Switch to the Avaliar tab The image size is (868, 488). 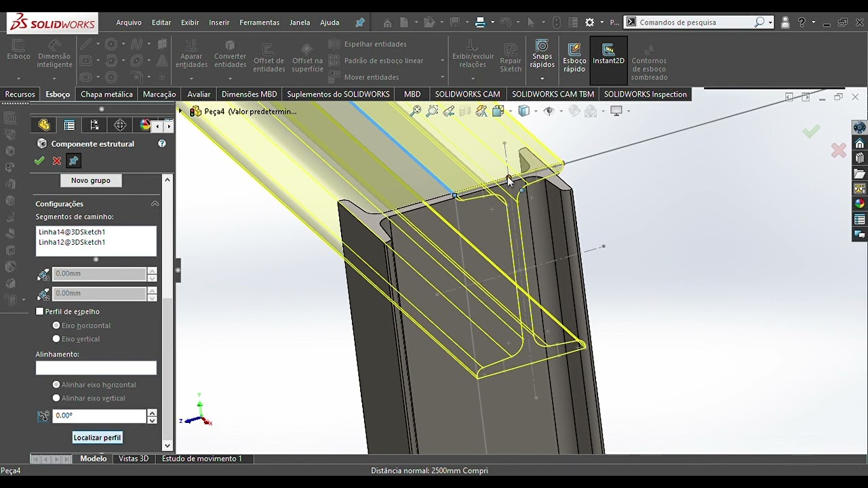point(199,94)
